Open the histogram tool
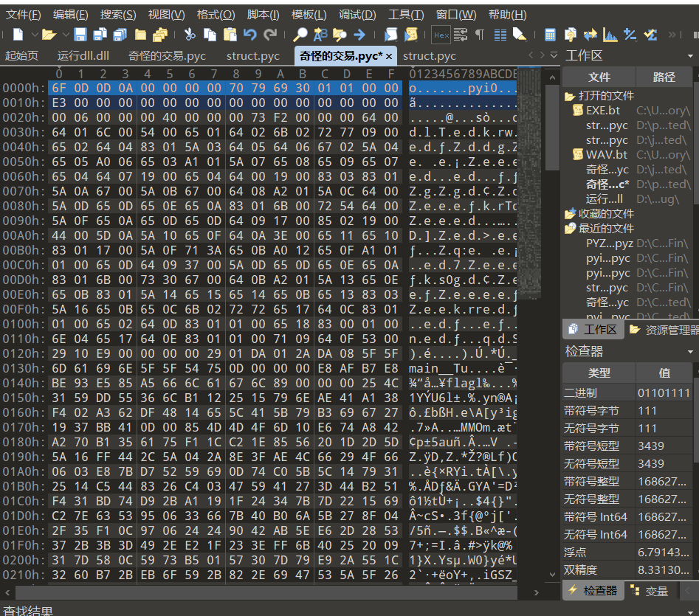Image resolution: width=699 pixels, height=616 pixels. (x=610, y=34)
